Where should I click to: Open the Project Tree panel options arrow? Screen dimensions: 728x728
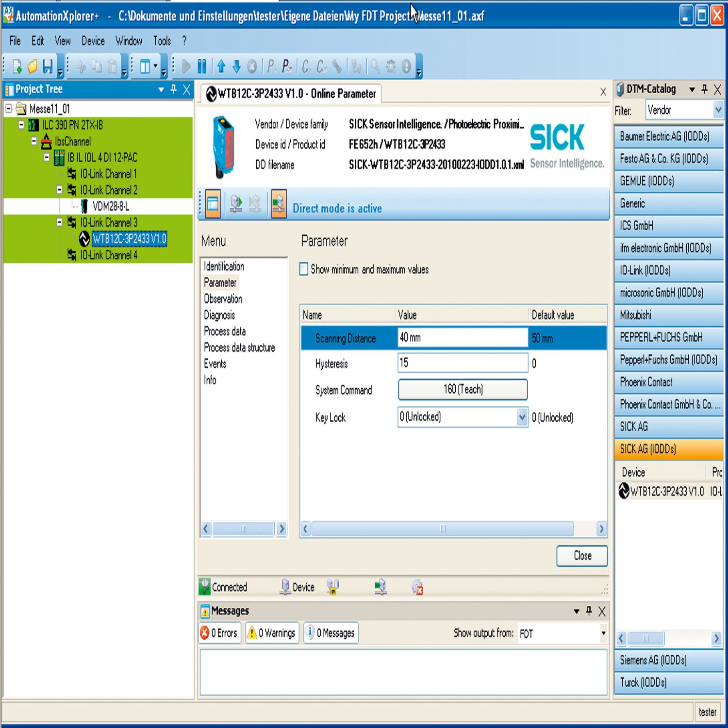tap(161, 89)
